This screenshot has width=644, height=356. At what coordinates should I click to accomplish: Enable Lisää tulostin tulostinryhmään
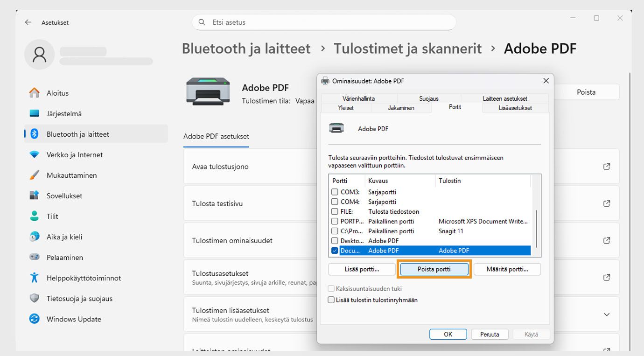(331, 300)
